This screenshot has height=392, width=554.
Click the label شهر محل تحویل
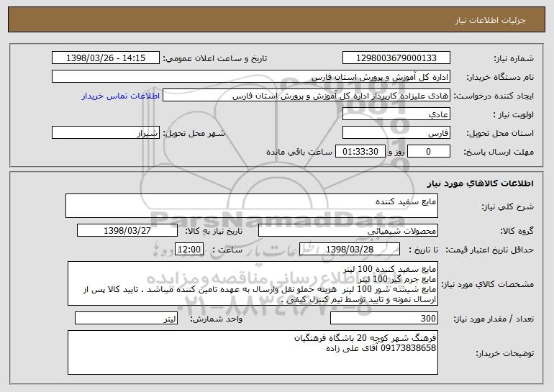pyautogui.click(x=194, y=133)
